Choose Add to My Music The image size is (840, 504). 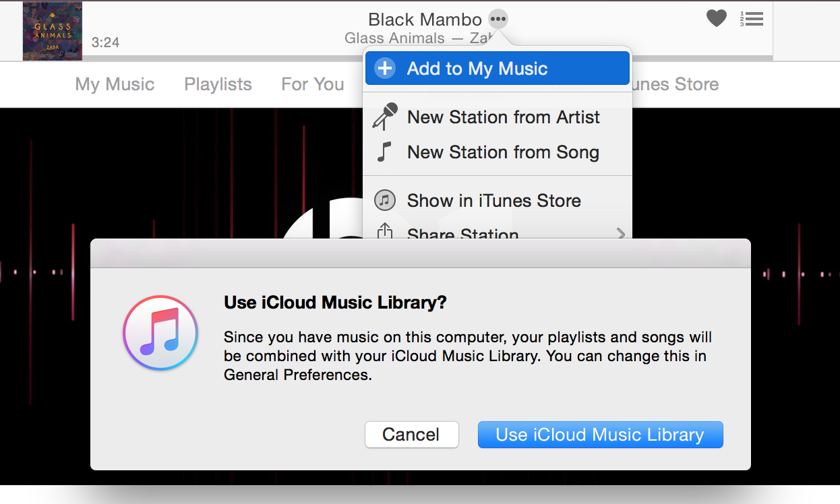pos(498,69)
